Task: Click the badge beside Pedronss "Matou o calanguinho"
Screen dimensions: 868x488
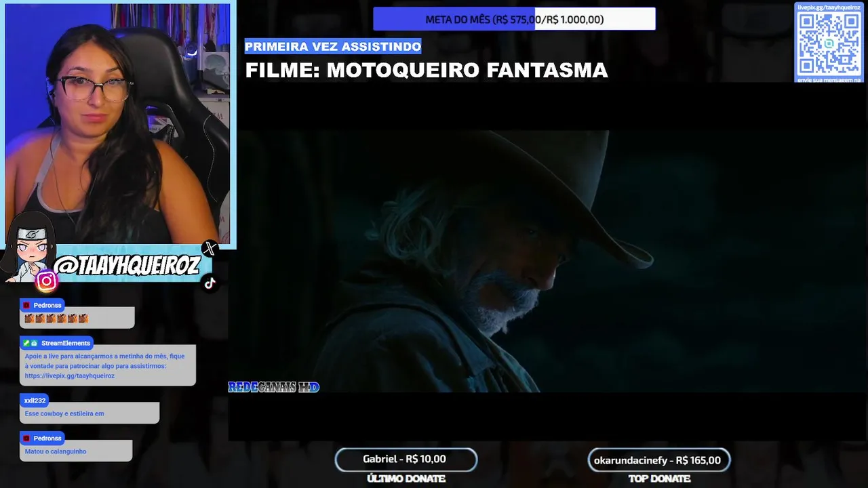Action: click(x=27, y=439)
